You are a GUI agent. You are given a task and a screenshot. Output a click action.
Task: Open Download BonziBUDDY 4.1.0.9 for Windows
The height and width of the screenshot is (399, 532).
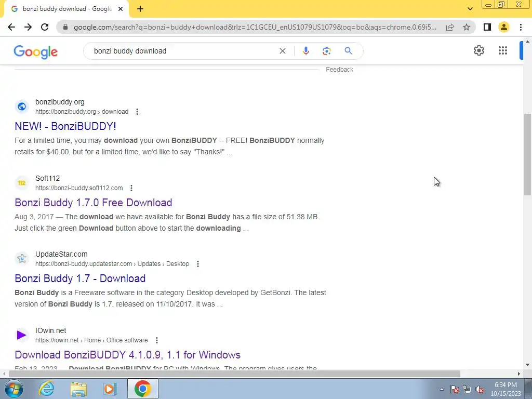coord(128,355)
